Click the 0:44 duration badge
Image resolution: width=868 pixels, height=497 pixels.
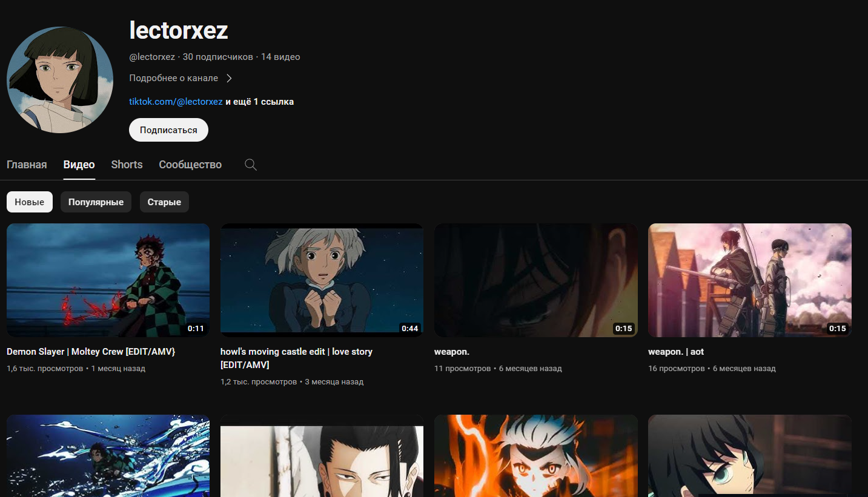point(410,329)
